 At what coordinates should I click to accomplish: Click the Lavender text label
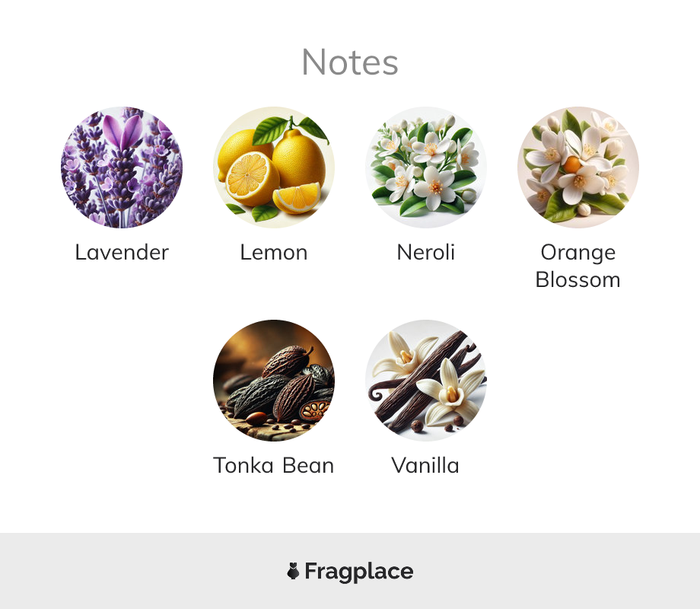[122, 253]
